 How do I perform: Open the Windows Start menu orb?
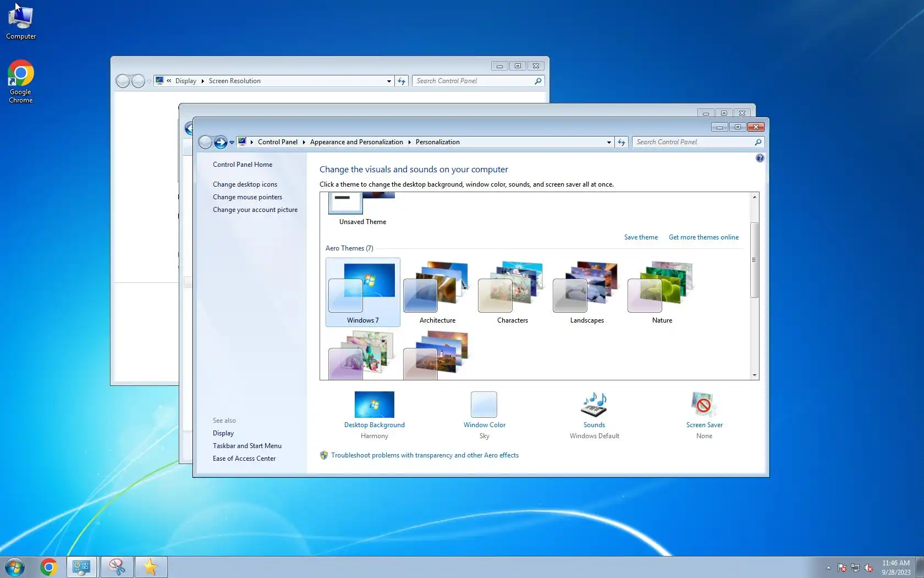click(x=15, y=567)
